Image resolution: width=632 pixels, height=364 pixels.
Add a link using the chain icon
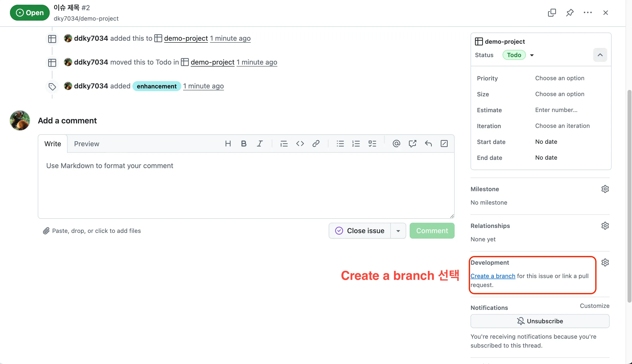coord(316,144)
